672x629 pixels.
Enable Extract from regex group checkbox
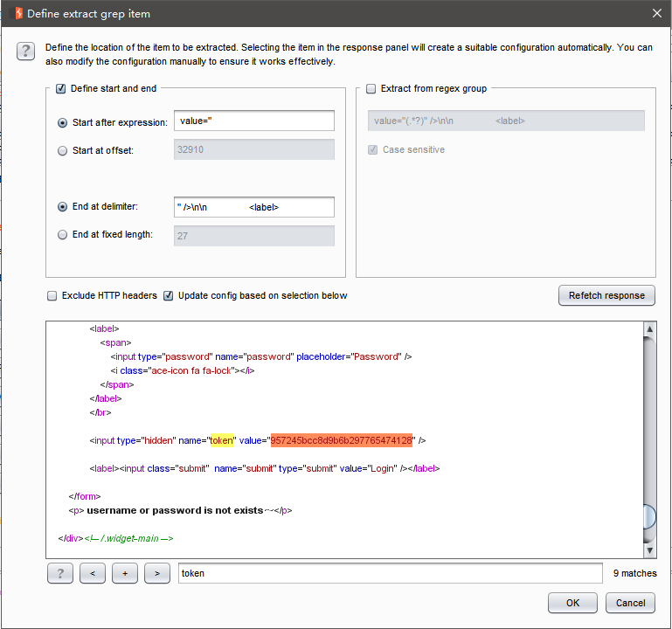pos(371,89)
